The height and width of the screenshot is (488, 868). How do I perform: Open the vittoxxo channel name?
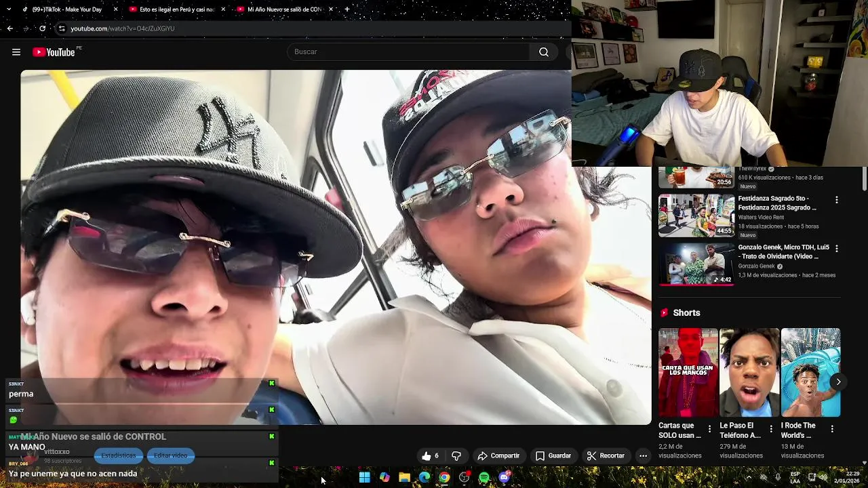click(x=57, y=451)
